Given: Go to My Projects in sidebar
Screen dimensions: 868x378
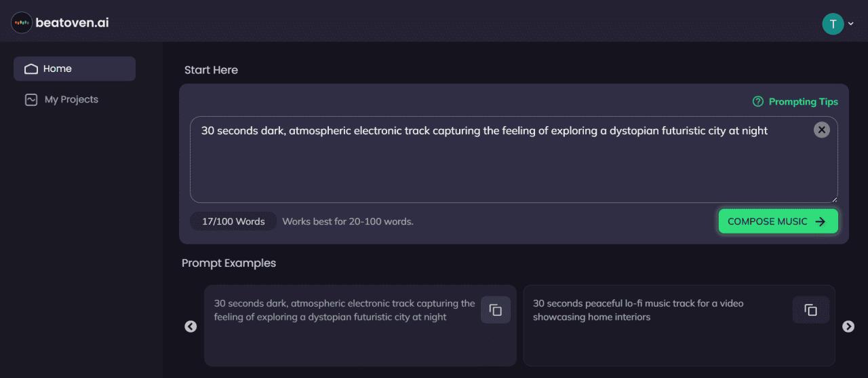Looking at the screenshot, I should click(71, 100).
